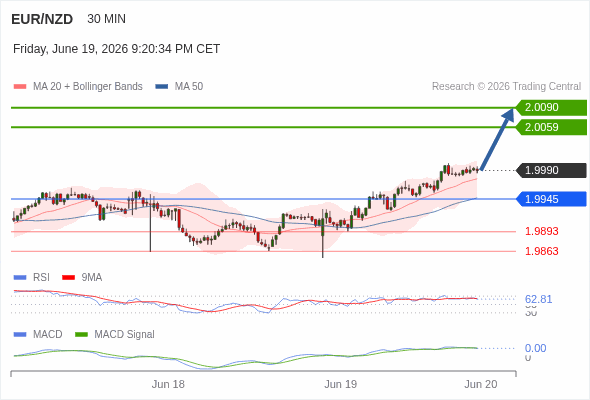The height and width of the screenshot is (400, 590).
Task: Click the Jun 19 date axis marker
Action: tap(341, 384)
